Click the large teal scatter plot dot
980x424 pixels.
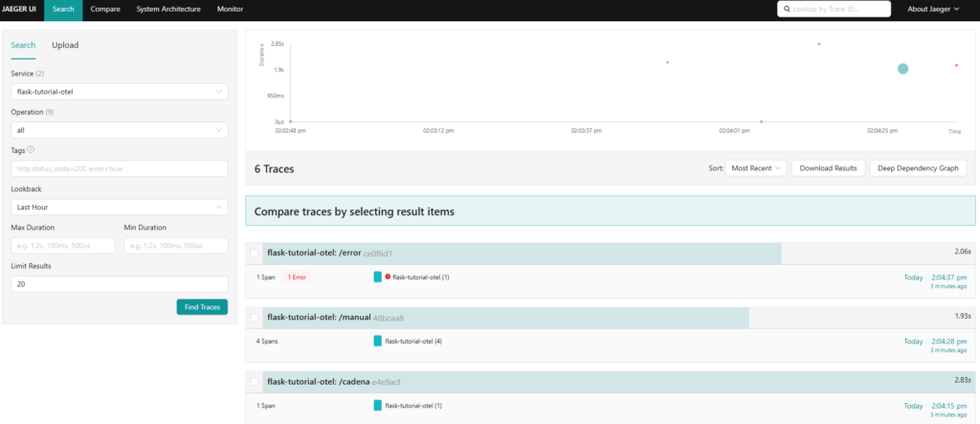902,69
